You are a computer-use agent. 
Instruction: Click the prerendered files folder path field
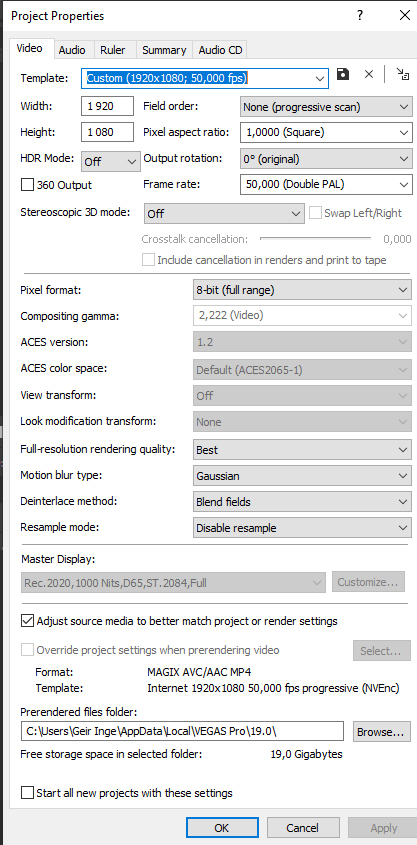click(x=183, y=732)
